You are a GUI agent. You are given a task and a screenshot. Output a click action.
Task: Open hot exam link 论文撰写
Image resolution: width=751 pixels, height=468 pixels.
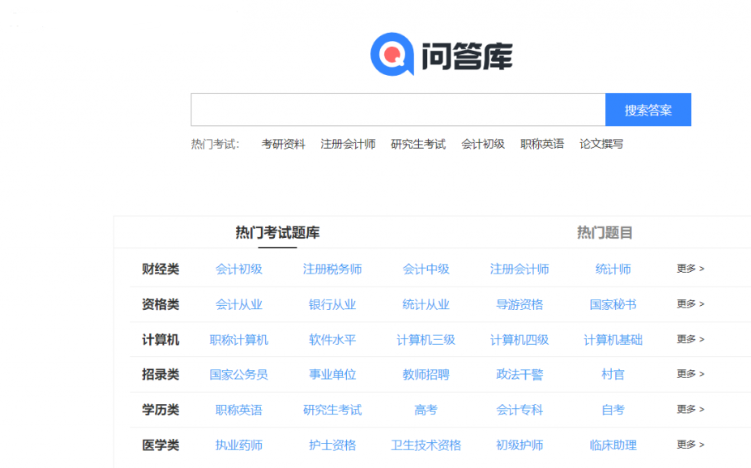pos(601,144)
